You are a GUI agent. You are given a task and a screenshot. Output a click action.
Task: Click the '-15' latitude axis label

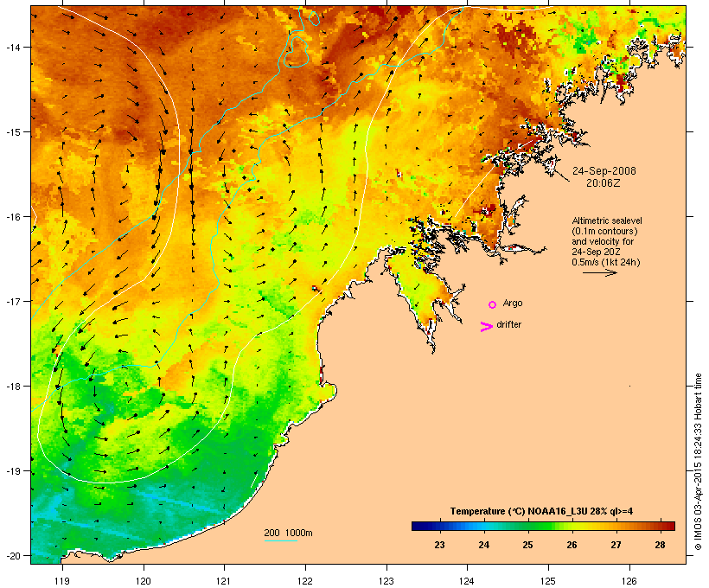click(12, 132)
